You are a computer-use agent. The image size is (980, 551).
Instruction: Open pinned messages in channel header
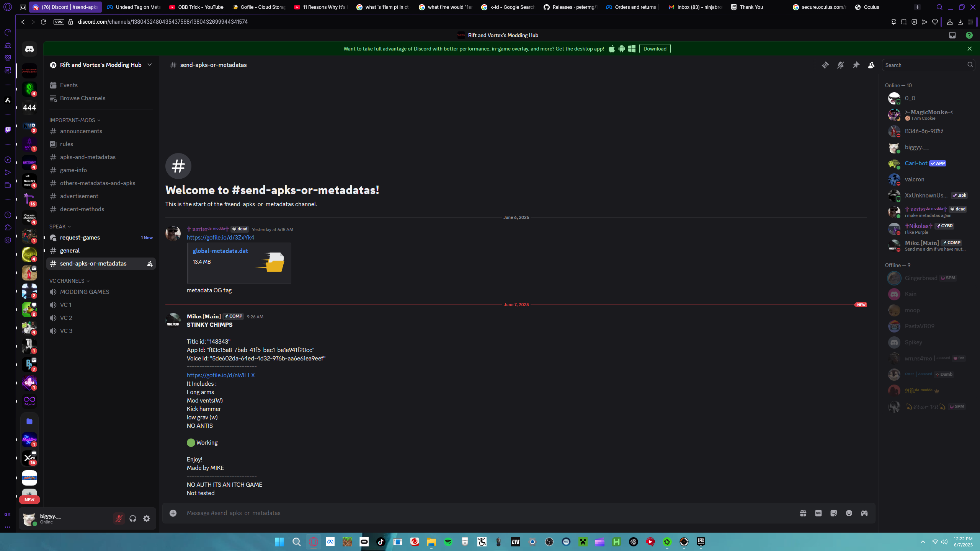[856, 65]
